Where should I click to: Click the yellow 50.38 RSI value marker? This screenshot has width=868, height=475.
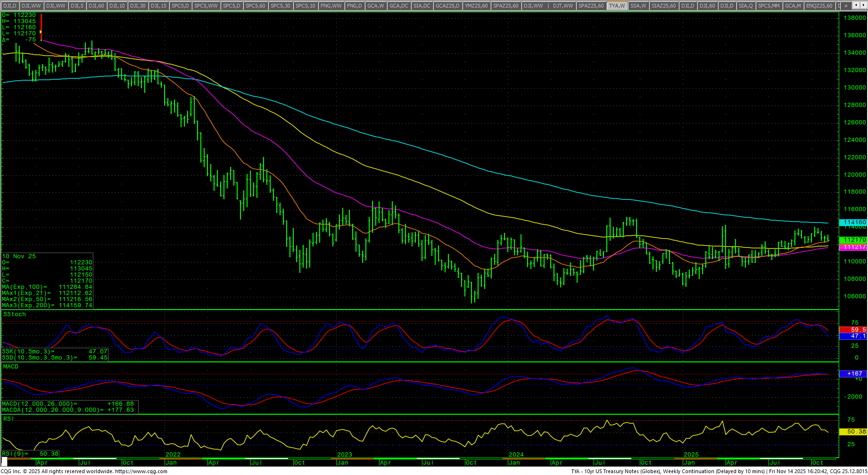tap(854, 432)
